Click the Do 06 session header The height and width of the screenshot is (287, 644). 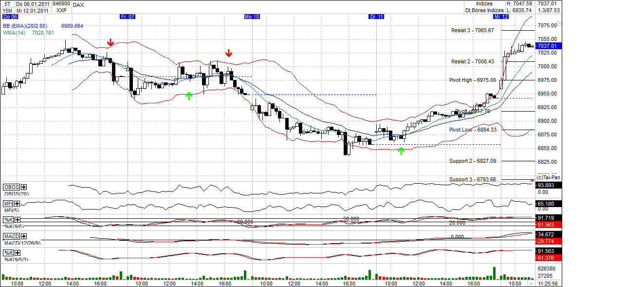click(x=10, y=16)
